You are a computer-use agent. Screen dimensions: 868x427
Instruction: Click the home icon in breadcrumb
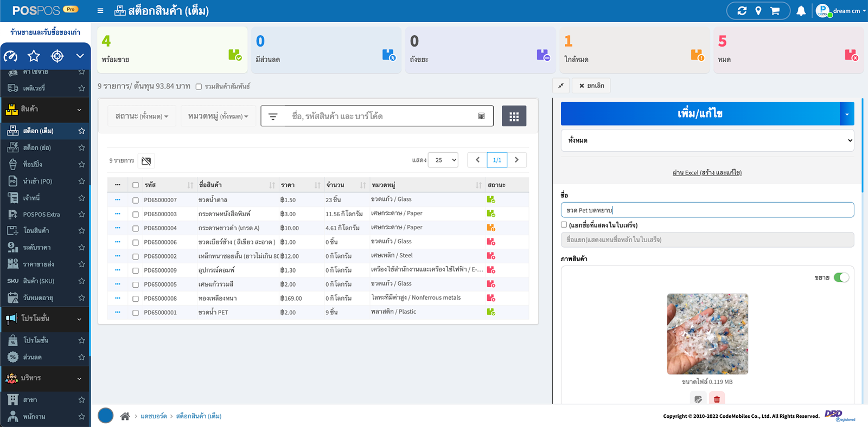click(x=125, y=416)
